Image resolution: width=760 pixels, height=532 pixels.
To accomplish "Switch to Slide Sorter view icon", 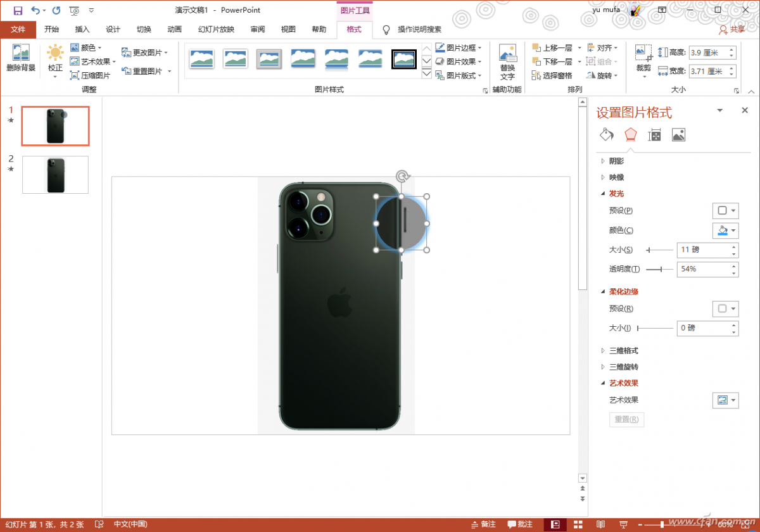I will coord(578,524).
